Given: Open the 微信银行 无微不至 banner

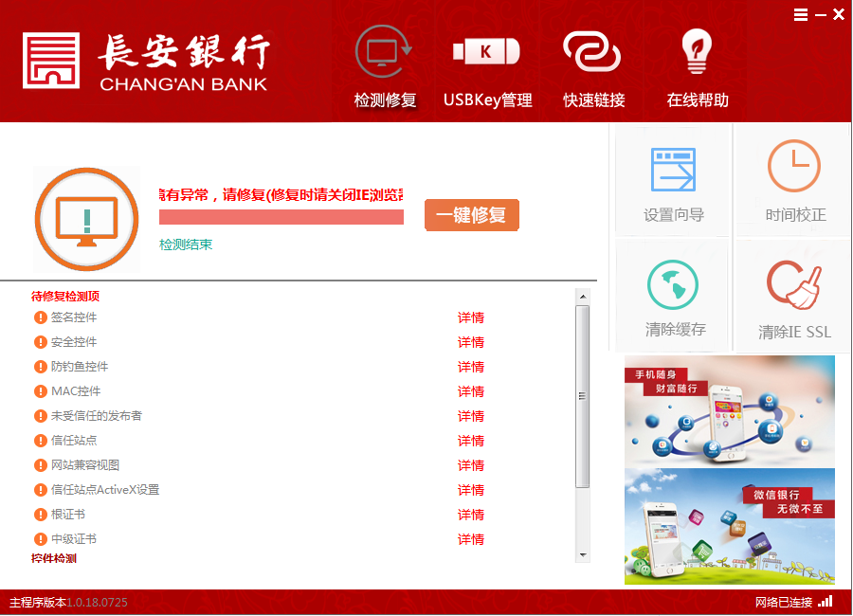Looking at the screenshot, I should pyautogui.click(x=730, y=526).
